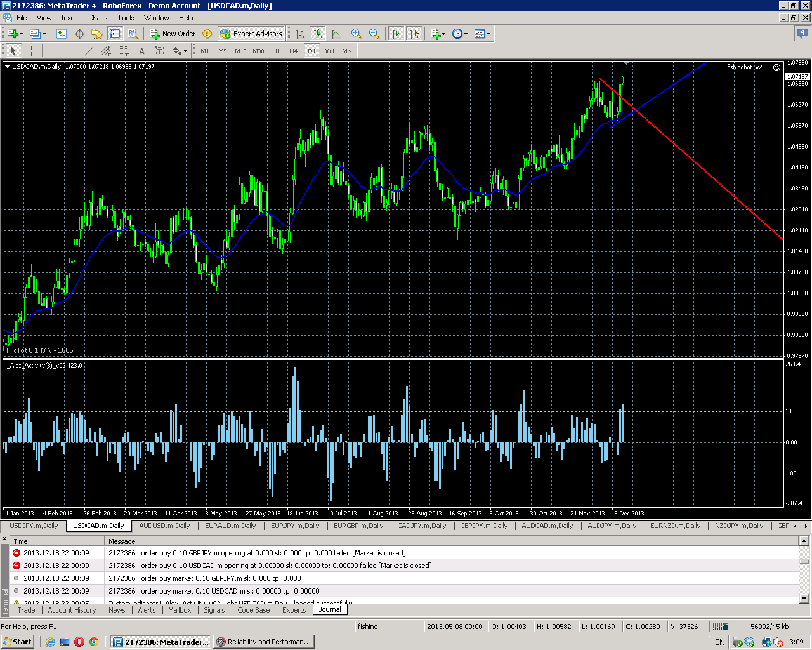Open the Periodicity clock dropdown
The image size is (812, 650).
(460, 34)
